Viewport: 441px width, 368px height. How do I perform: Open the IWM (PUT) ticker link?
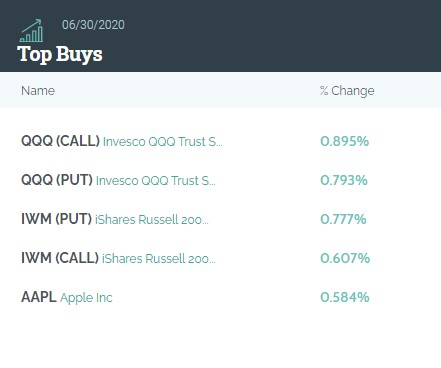coord(56,219)
